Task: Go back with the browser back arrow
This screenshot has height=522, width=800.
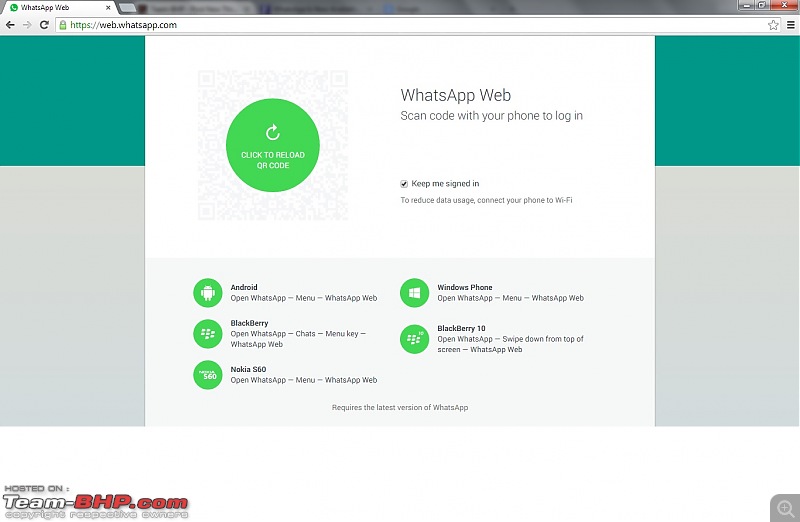Action: [10, 25]
